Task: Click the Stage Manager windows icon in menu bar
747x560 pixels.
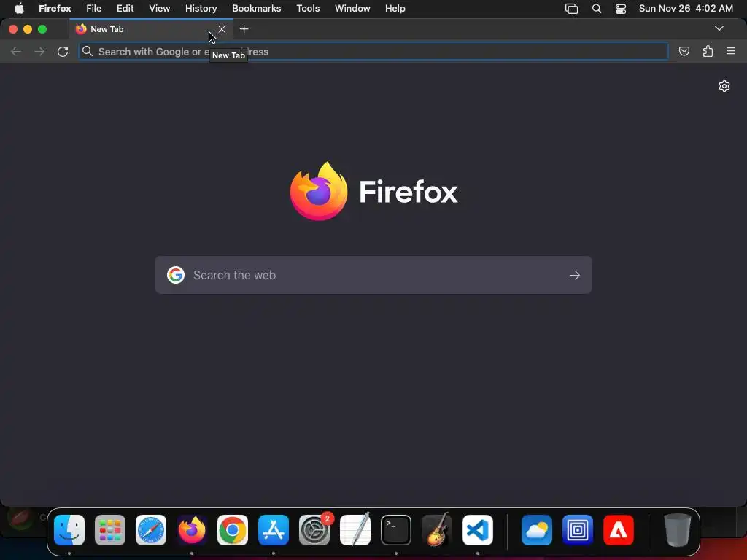Action: point(571,9)
